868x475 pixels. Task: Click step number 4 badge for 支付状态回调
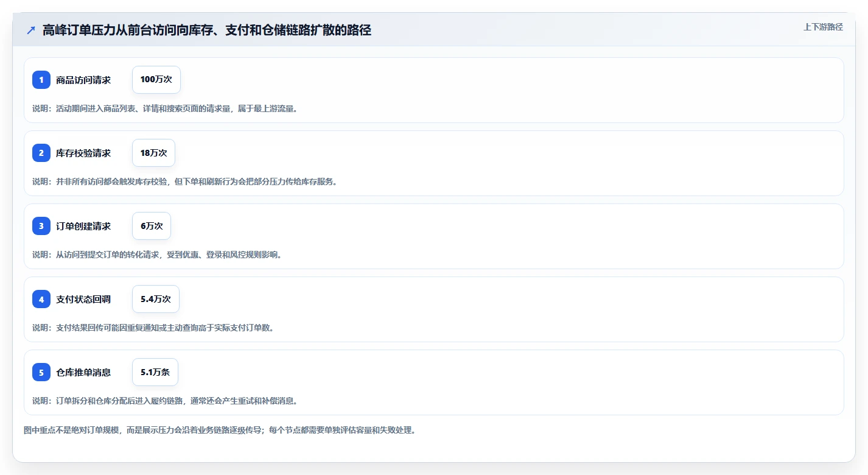[x=41, y=299]
